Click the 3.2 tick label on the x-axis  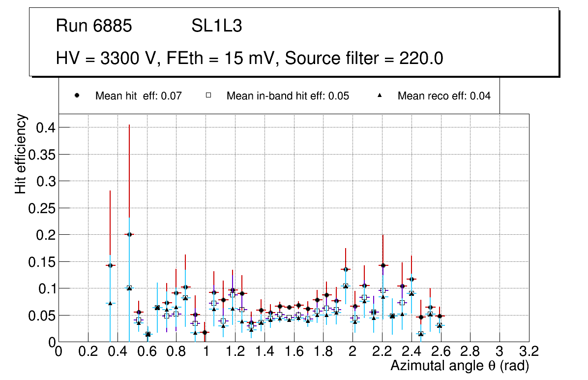(x=529, y=351)
